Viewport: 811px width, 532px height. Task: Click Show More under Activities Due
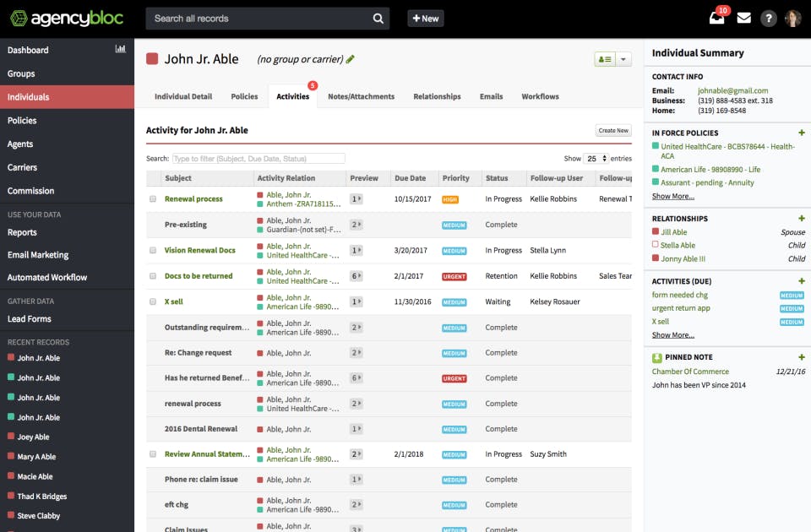(x=673, y=335)
